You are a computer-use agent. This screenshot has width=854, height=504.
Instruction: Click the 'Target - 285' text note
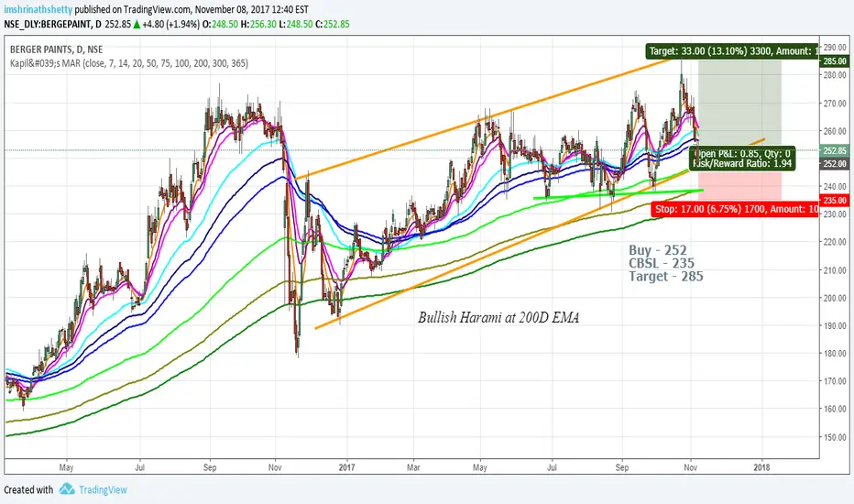point(665,276)
